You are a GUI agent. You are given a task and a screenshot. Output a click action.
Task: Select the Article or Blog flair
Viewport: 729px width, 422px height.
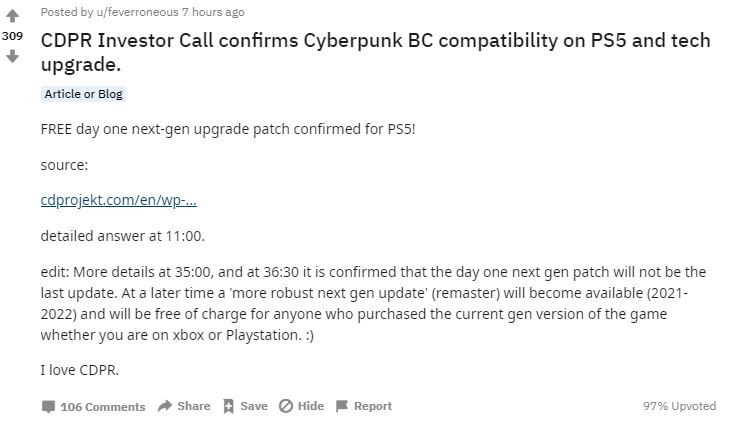pos(84,94)
